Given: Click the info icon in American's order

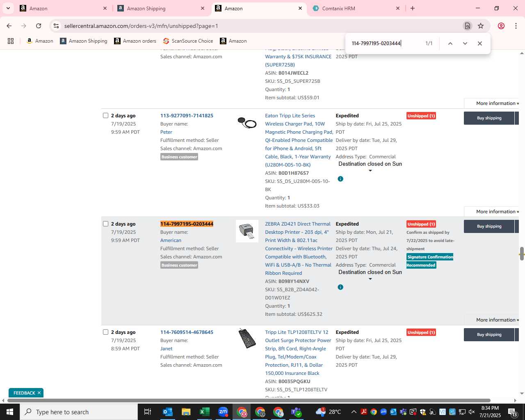Looking at the screenshot, I should pos(340,287).
